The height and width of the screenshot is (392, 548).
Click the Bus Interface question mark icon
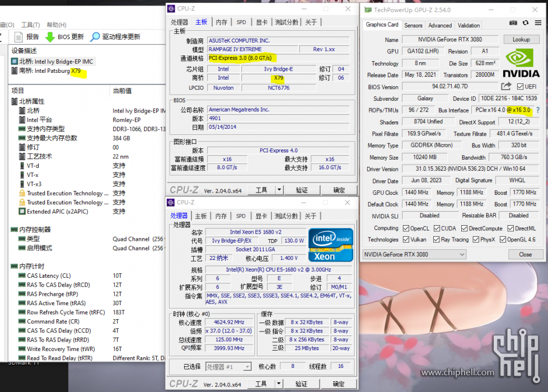point(538,110)
